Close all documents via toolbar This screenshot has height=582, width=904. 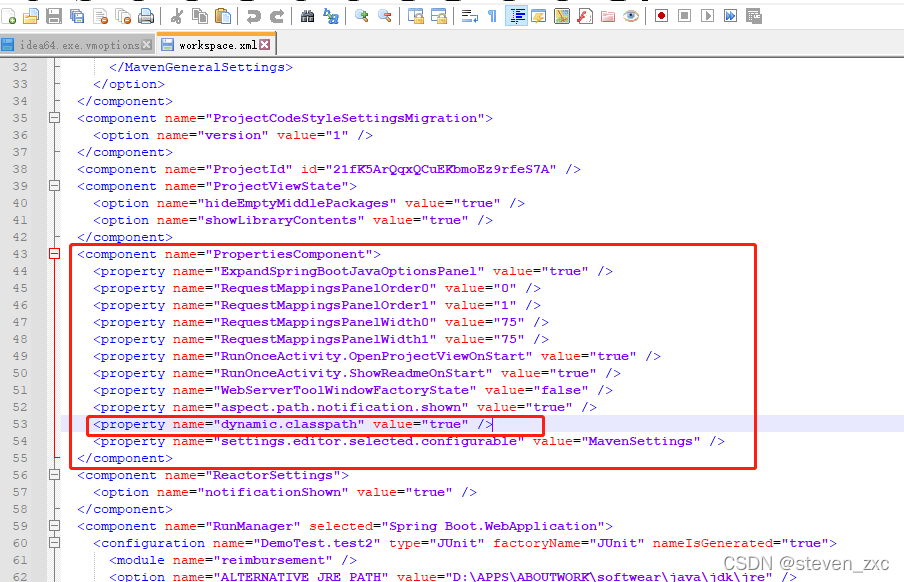click(x=123, y=16)
